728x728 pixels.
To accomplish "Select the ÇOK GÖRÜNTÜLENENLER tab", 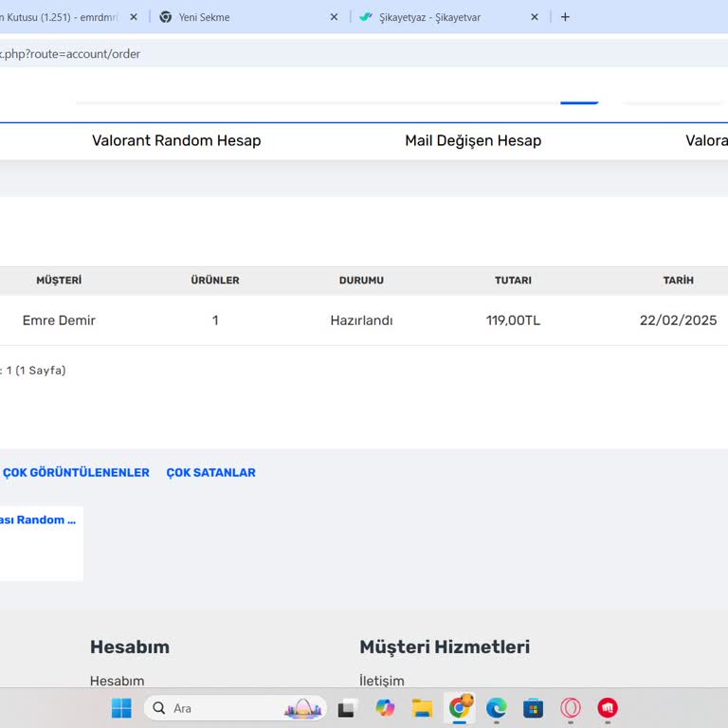I will (76, 472).
